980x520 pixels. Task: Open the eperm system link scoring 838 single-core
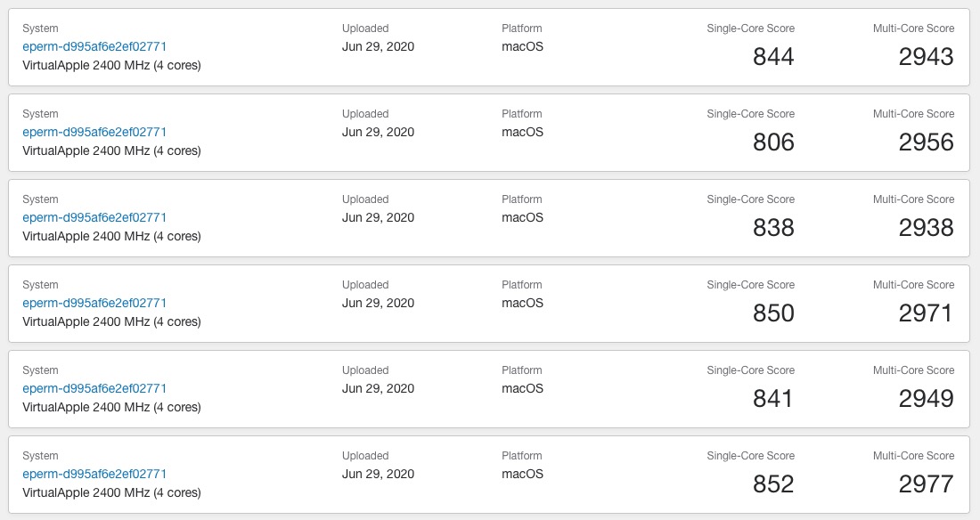(x=94, y=217)
